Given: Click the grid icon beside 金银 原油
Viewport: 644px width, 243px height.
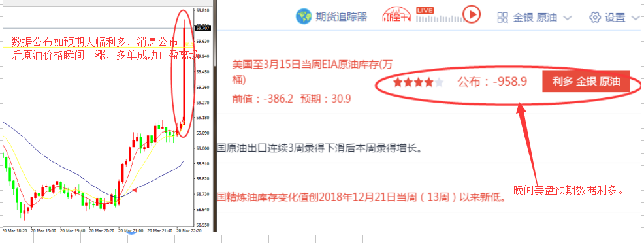Looking at the screenshot, I should pyautogui.click(x=503, y=17).
